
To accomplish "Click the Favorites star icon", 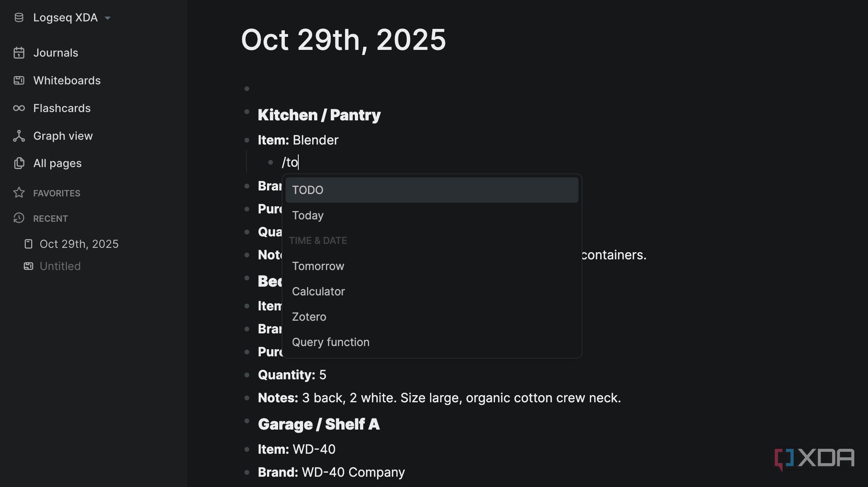I will pos(19,193).
